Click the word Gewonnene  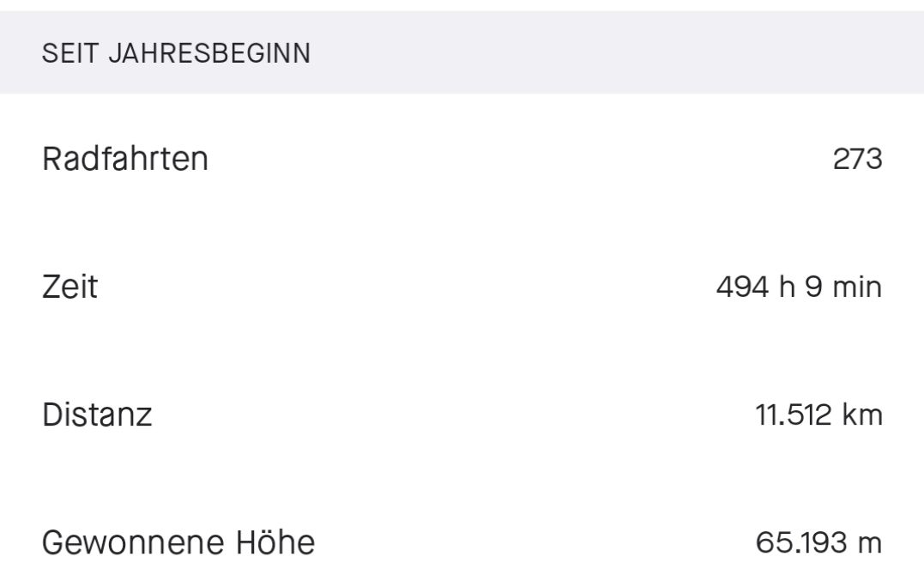point(127,542)
